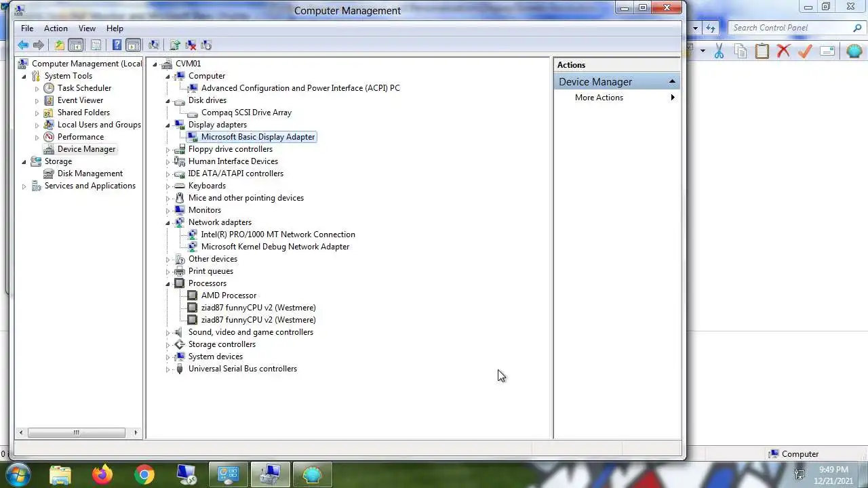Open the View menu
The height and width of the screenshot is (488, 868).
(87, 28)
